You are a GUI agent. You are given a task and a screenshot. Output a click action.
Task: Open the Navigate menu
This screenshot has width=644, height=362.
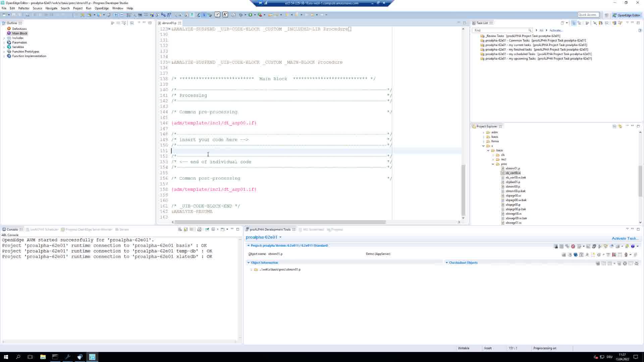click(x=51, y=8)
